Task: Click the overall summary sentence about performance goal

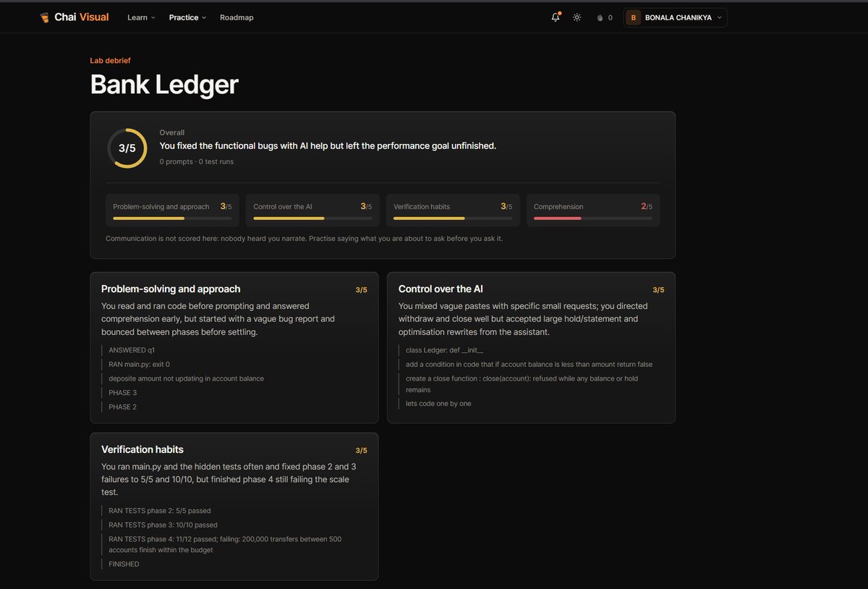Action: (328, 146)
